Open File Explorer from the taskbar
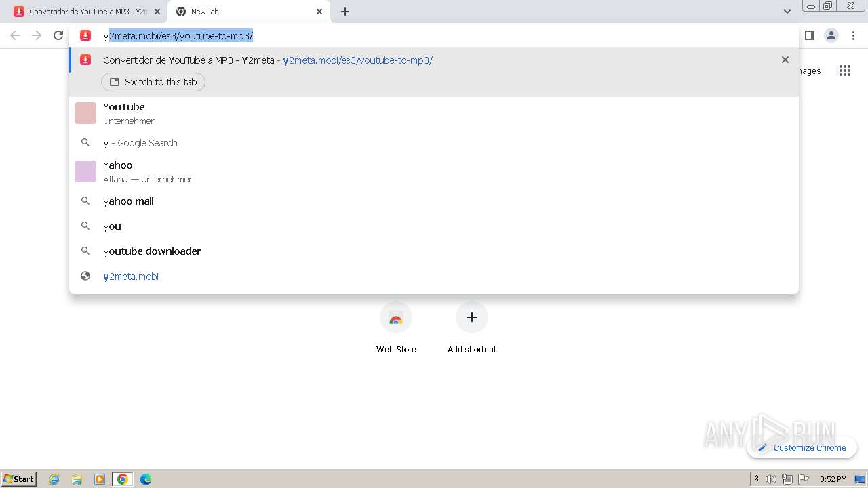The height and width of the screenshot is (488, 868). 77,479
